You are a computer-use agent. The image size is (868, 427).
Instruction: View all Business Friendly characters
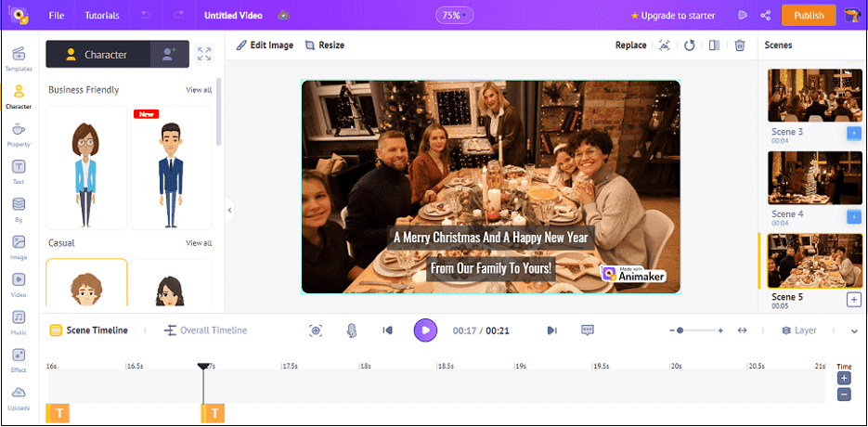[199, 90]
